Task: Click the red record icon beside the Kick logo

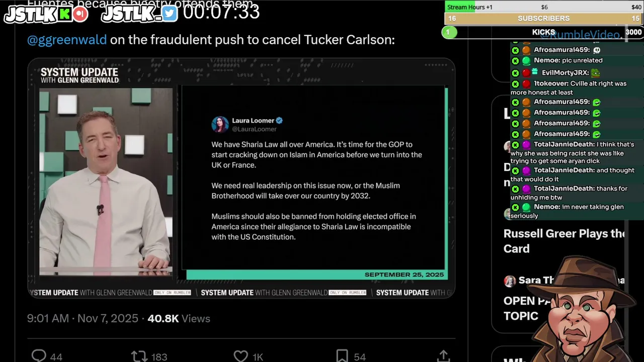Action: click(x=79, y=14)
